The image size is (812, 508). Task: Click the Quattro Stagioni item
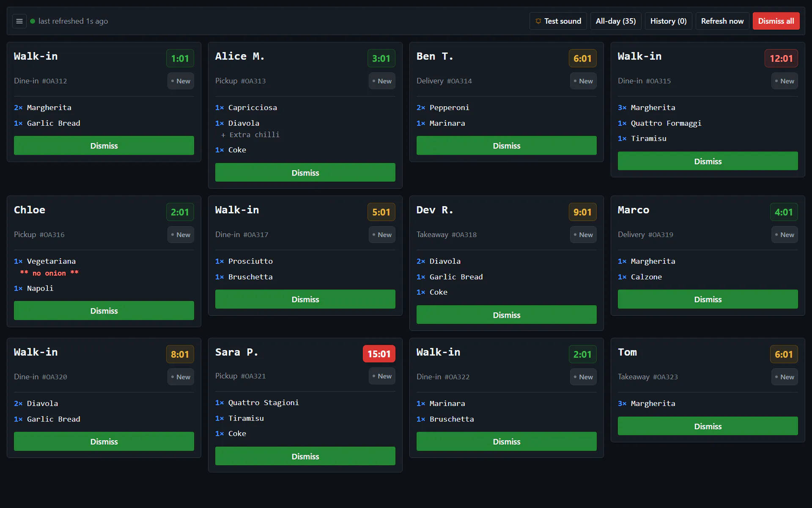pos(263,403)
